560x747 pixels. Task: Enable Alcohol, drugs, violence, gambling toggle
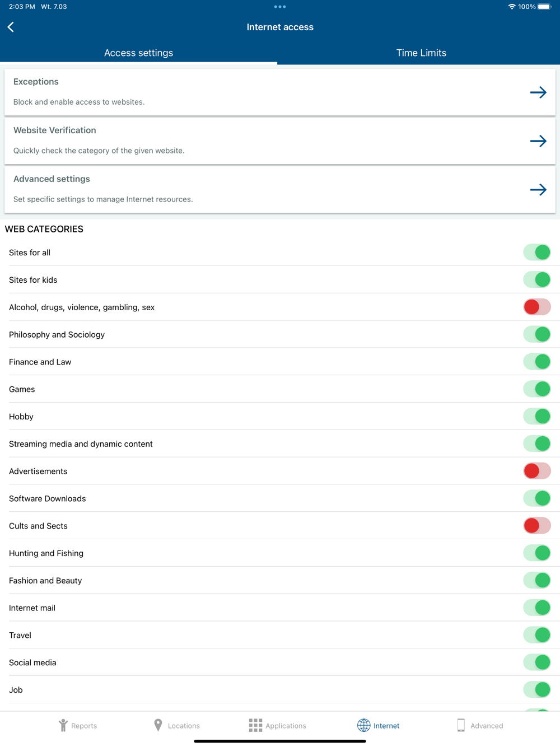pyautogui.click(x=537, y=307)
